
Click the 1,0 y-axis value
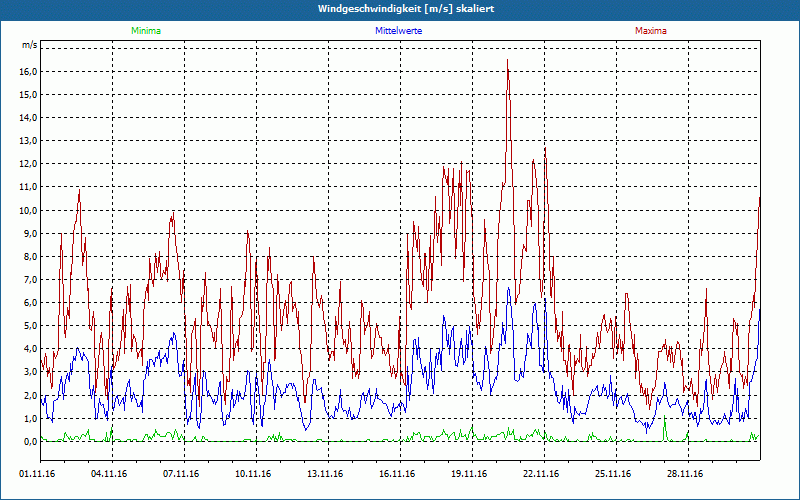point(31,418)
